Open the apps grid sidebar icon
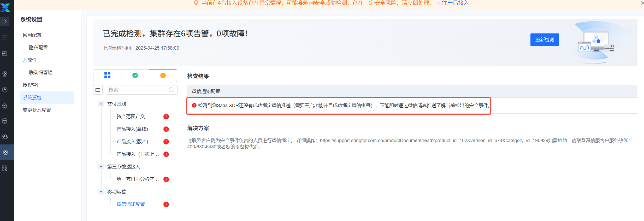The height and width of the screenshot is (221, 644). [x=5, y=168]
